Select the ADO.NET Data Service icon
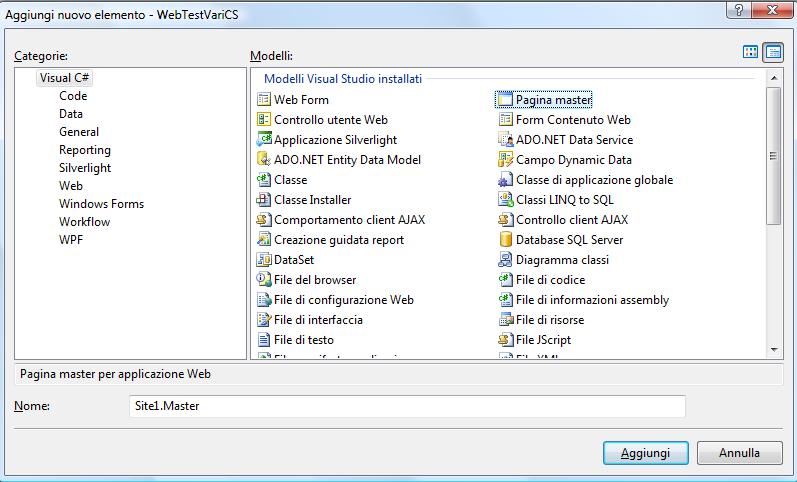Image resolution: width=797 pixels, height=482 pixels. tap(505, 139)
